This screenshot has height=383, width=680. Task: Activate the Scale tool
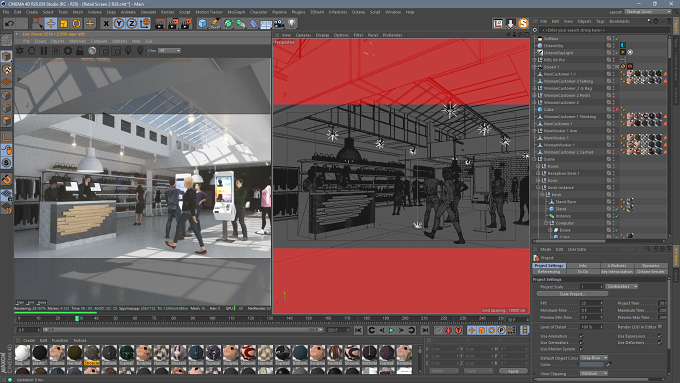click(x=64, y=23)
